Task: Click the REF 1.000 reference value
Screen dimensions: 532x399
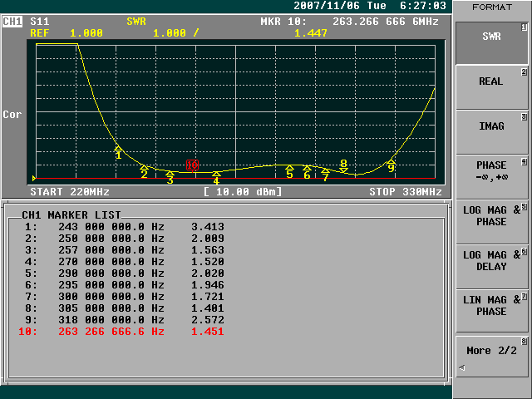Action: (x=66, y=33)
